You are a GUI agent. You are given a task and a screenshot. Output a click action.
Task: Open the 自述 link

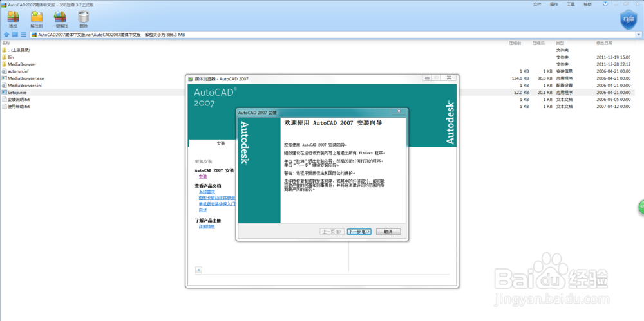[203, 210]
